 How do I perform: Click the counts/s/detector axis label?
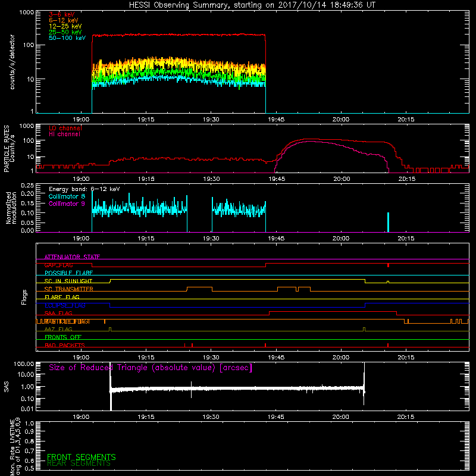click(12, 62)
